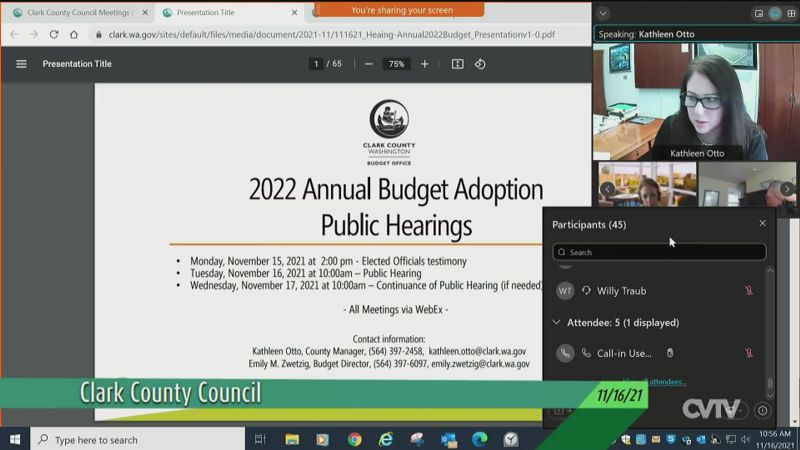Close the Participants panel

click(x=762, y=224)
